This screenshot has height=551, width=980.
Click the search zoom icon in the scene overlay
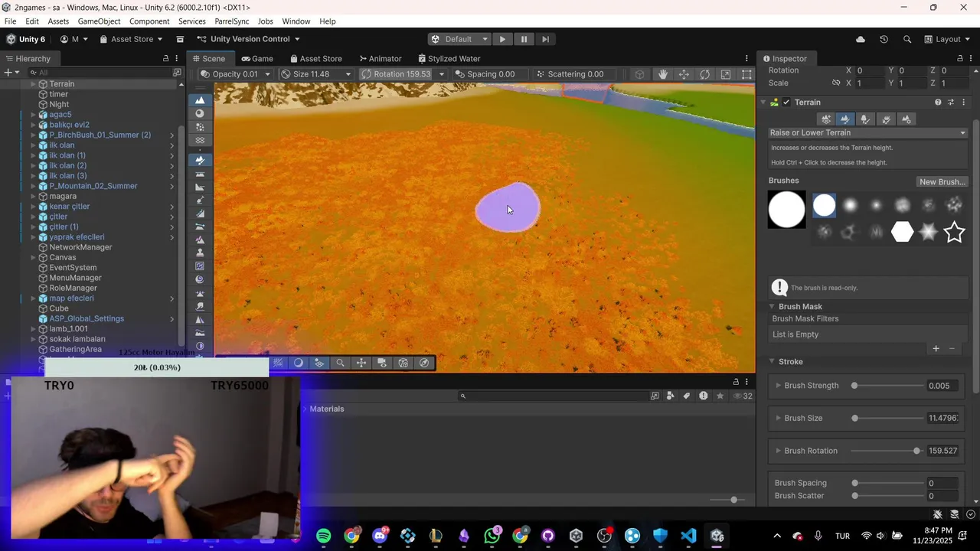click(x=340, y=364)
